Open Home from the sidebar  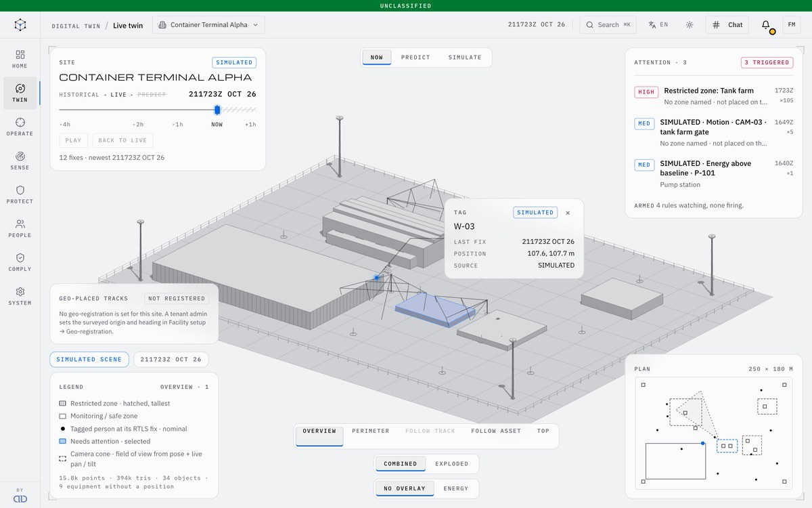[x=20, y=59]
